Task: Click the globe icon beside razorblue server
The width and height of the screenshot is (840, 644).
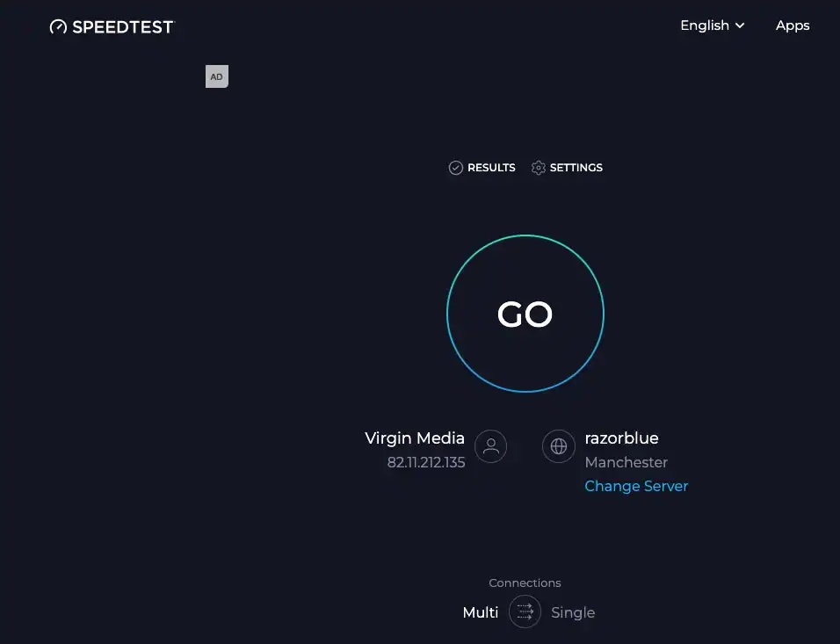Action: tap(559, 446)
